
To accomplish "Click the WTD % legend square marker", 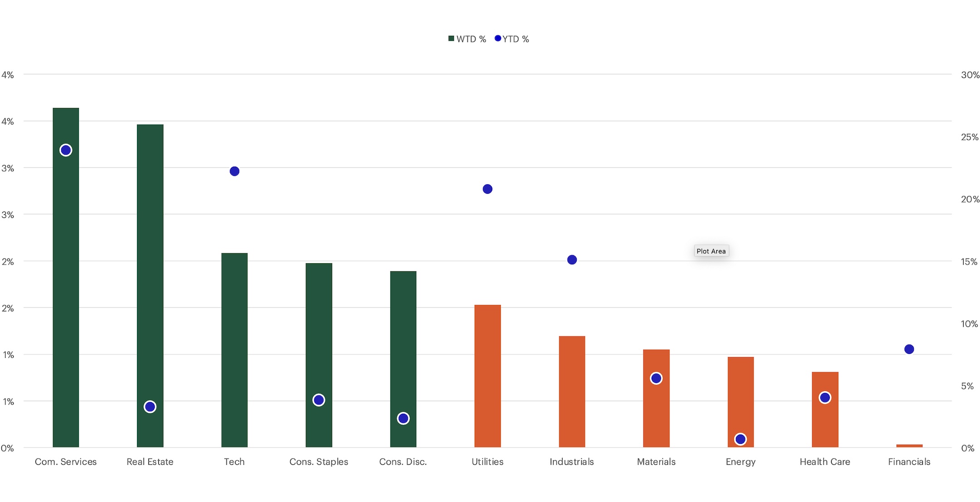I will coord(451,39).
